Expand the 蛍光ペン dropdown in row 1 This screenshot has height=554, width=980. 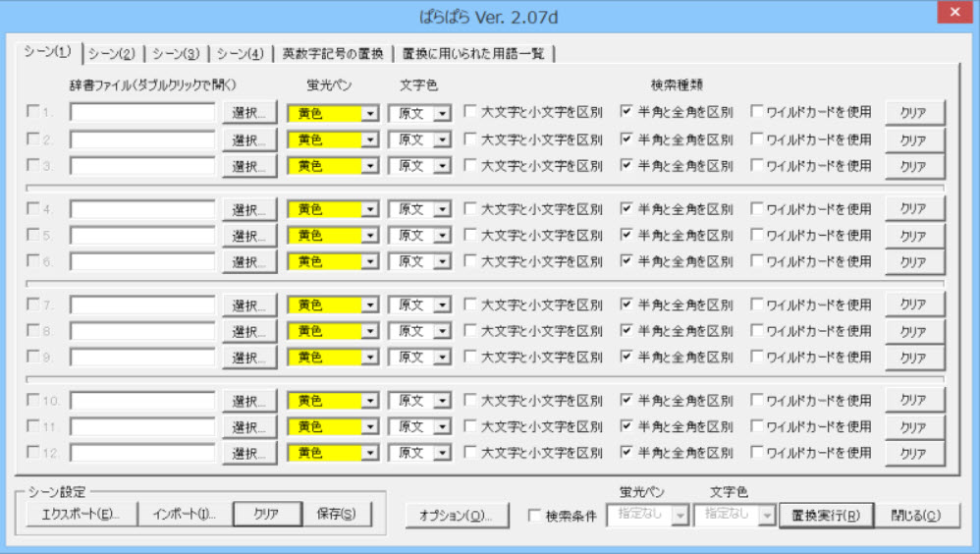(369, 113)
